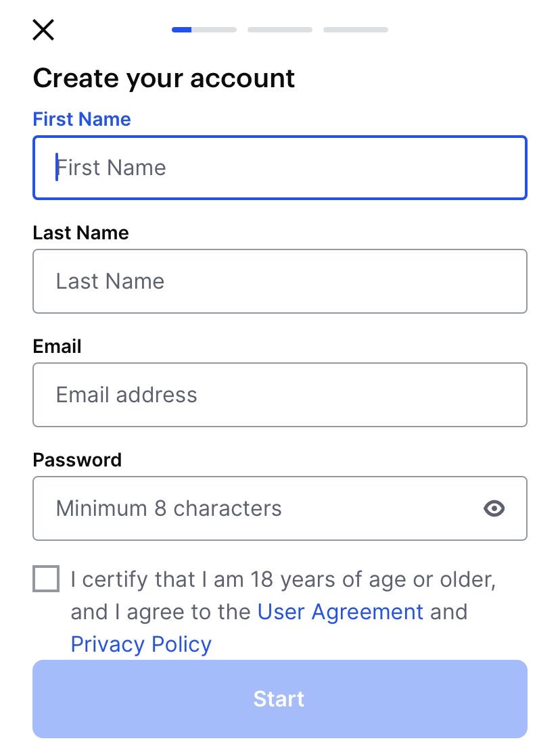Click the "I certify that I am 18" text
The width and height of the screenshot is (560, 745).
point(172,579)
